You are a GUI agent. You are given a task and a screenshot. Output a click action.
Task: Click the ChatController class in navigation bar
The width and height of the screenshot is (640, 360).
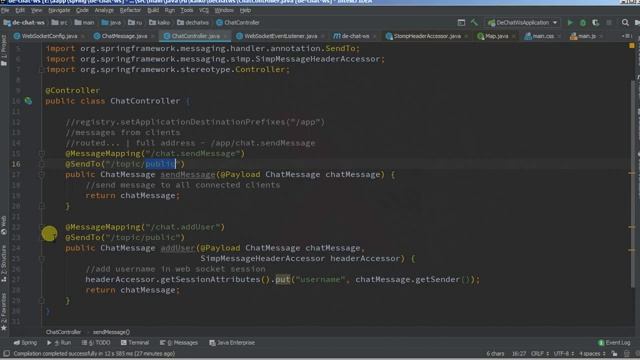click(x=238, y=23)
